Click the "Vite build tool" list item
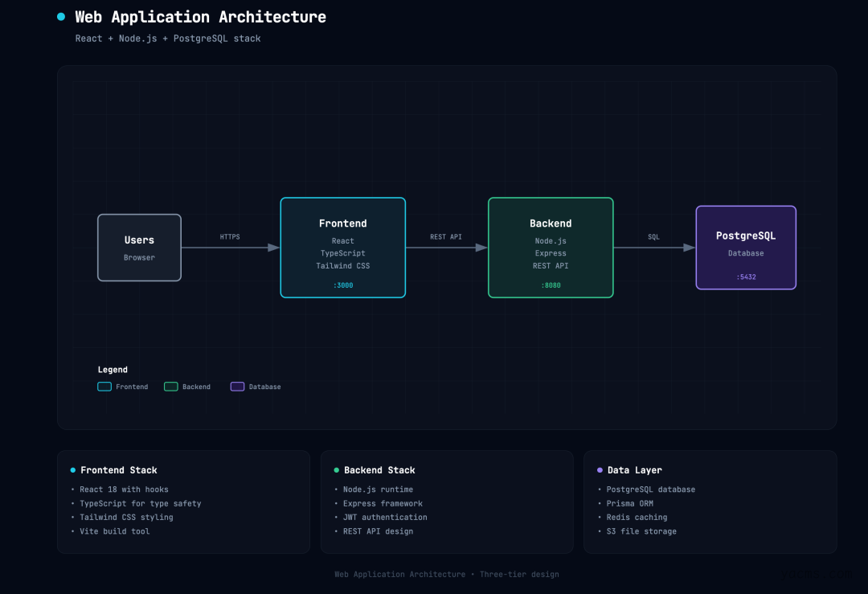The width and height of the screenshot is (868, 594). pos(114,531)
